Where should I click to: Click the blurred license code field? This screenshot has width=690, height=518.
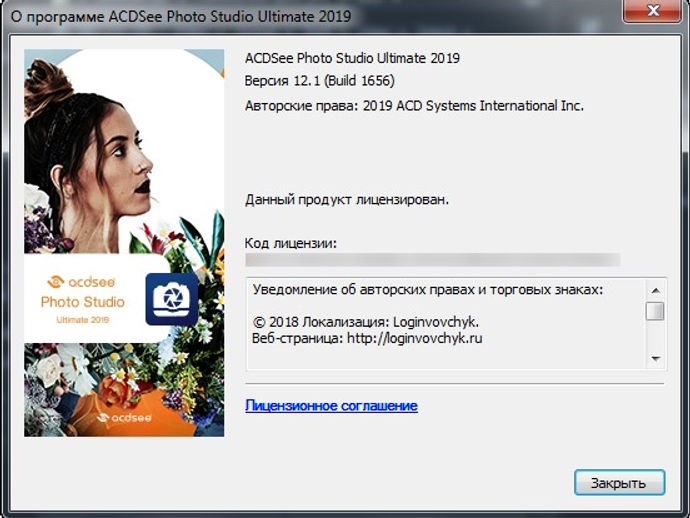[433, 260]
